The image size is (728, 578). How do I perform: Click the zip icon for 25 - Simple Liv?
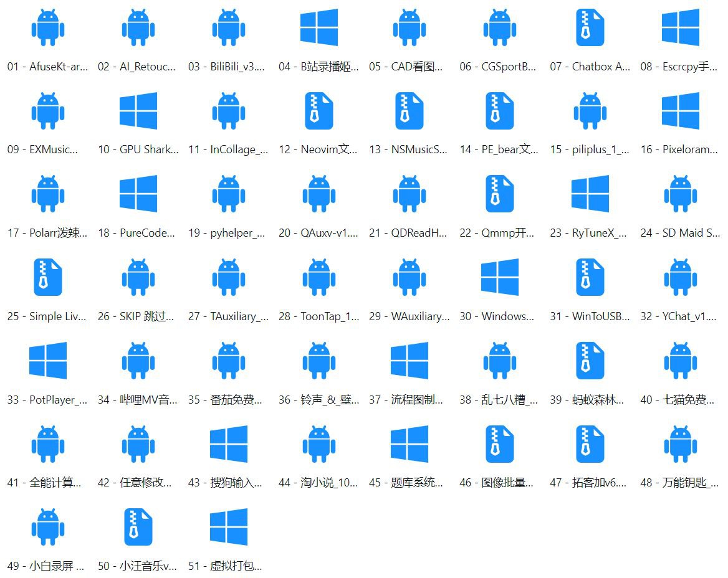(x=48, y=277)
